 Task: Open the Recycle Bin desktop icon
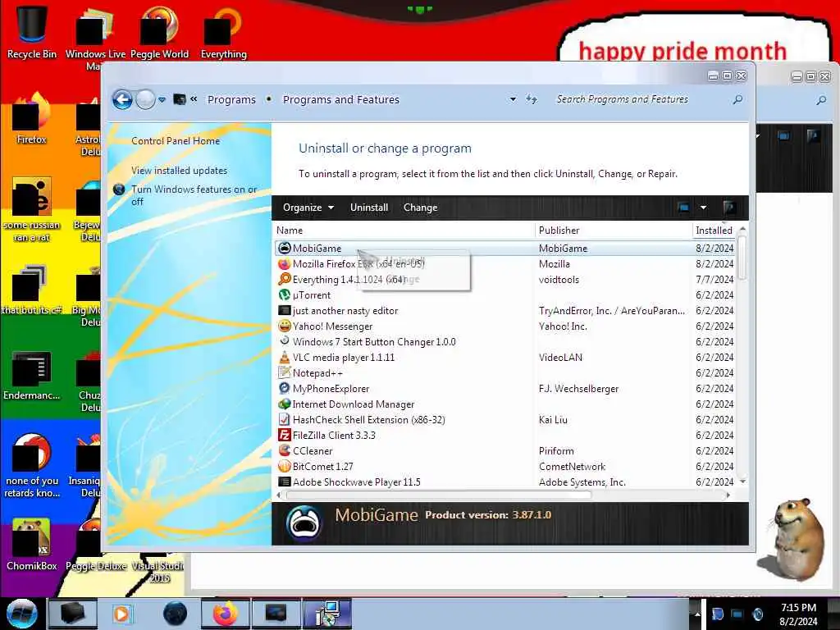(x=32, y=33)
